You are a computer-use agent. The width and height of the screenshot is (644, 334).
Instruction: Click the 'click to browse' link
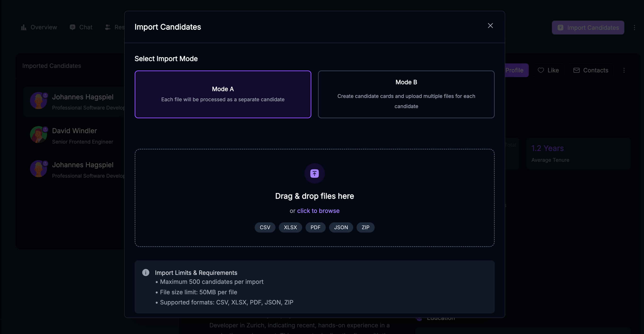pos(318,211)
